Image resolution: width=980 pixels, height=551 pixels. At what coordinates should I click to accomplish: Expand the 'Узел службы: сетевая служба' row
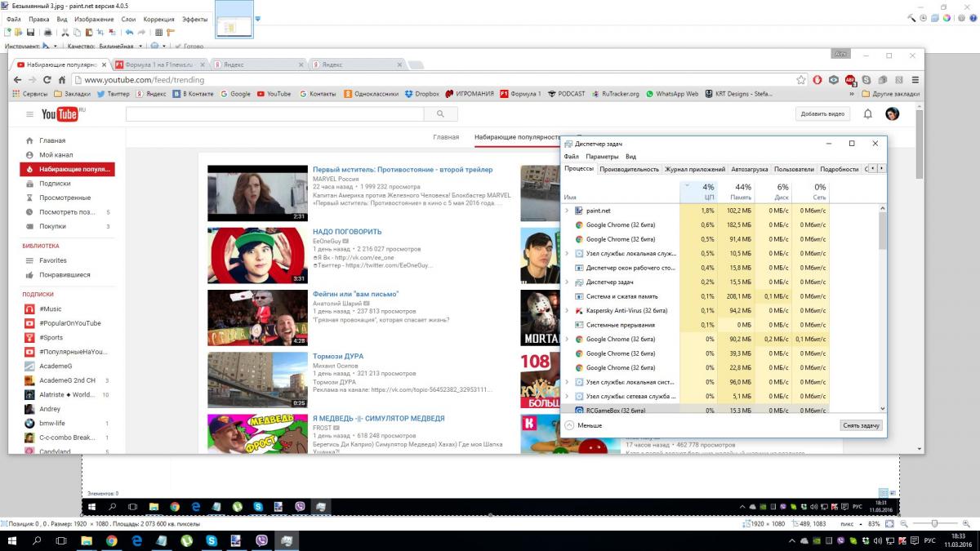pos(567,396)
